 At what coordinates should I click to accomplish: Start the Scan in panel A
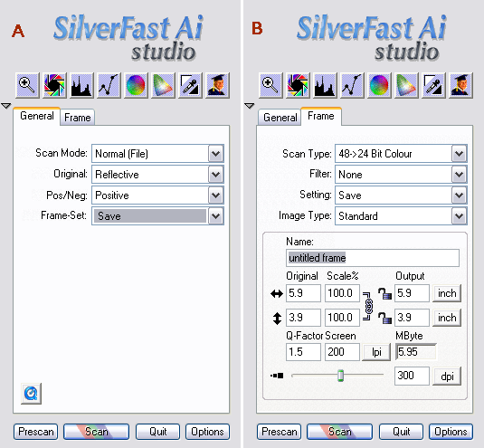pos(96,432)
